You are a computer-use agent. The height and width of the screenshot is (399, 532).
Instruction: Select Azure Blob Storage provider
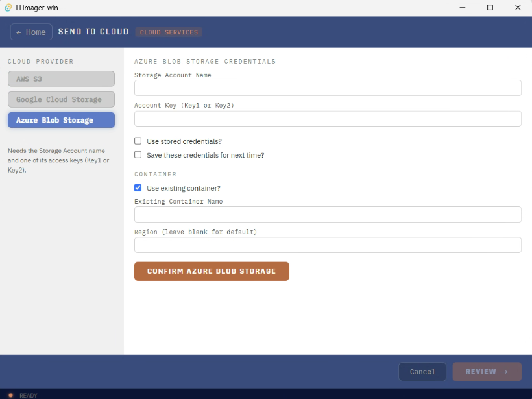(61, 120)
